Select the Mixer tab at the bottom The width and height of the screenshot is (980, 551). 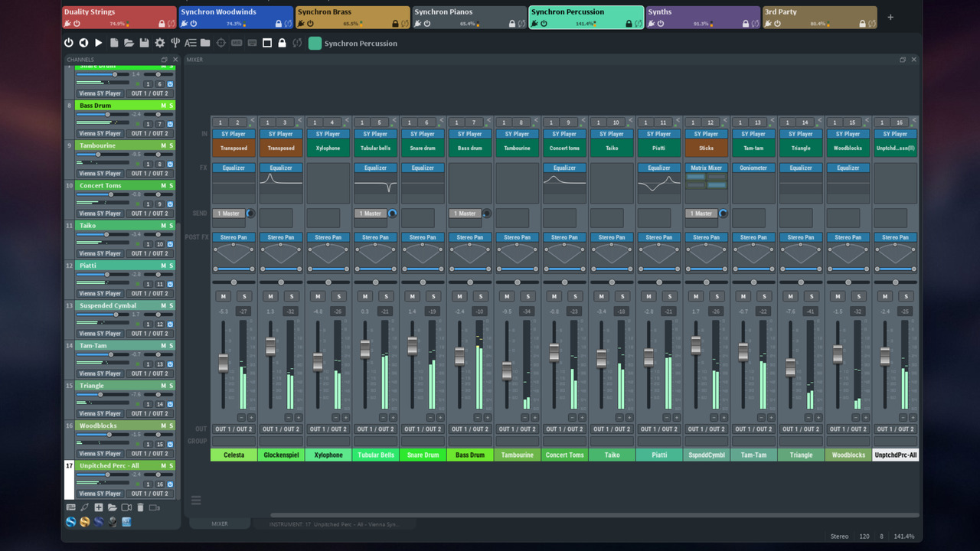pos(220,524)
